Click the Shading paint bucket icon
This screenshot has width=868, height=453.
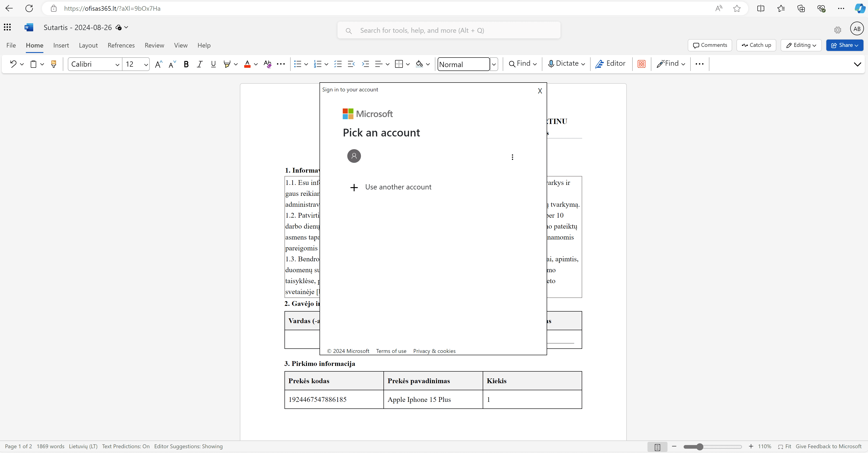(419, 64)
